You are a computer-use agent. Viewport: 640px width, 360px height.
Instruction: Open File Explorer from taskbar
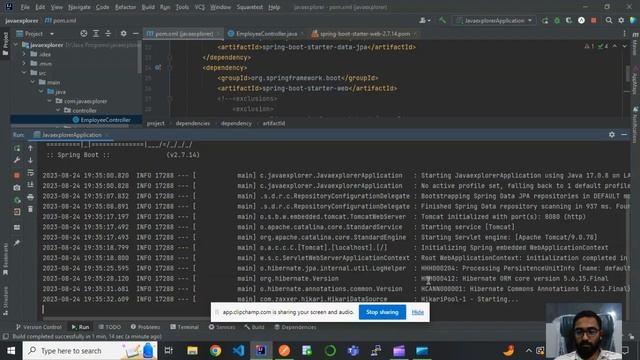coord(192,351)
